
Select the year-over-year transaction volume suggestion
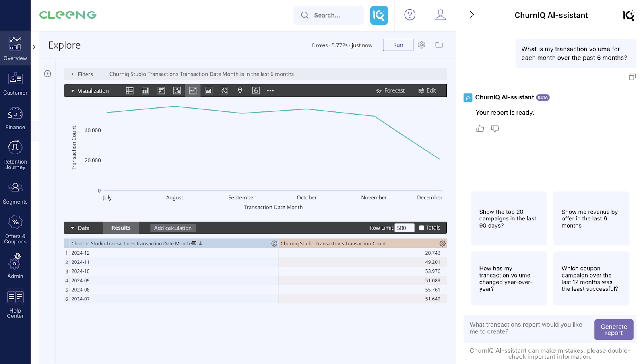(509, 278)
